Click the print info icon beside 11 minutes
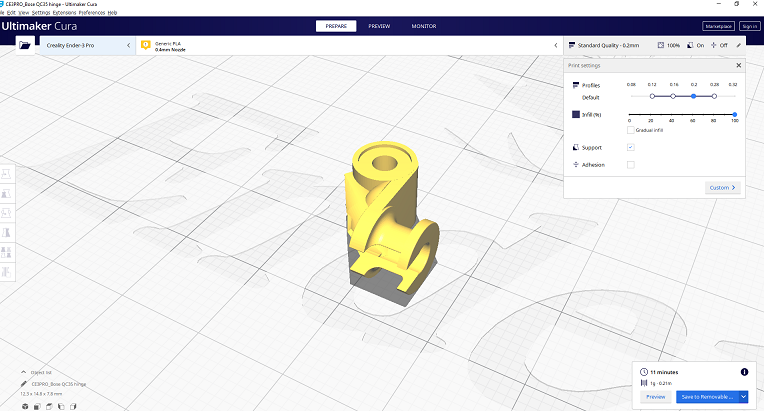Viewport: 764px width, 411px height. (x=743, y=372)
